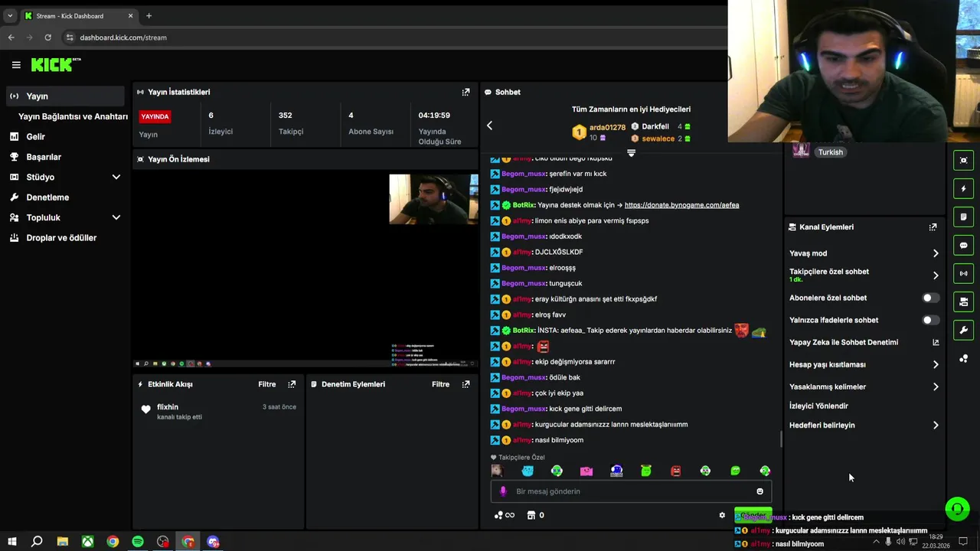Image resolution: width=980 pixels, height=551 pixels.
Task: Pop out the Etkinlik Akışı panel
Action: click(x=292, y=384)
